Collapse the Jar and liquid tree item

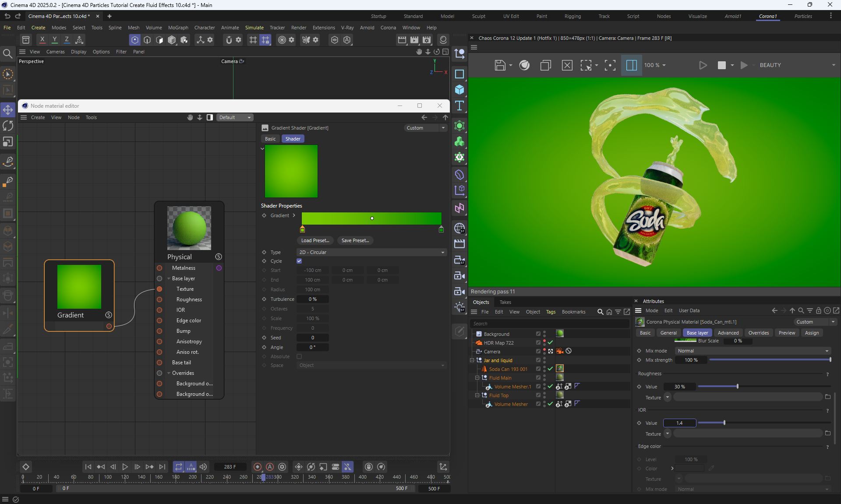click(472, 360)
